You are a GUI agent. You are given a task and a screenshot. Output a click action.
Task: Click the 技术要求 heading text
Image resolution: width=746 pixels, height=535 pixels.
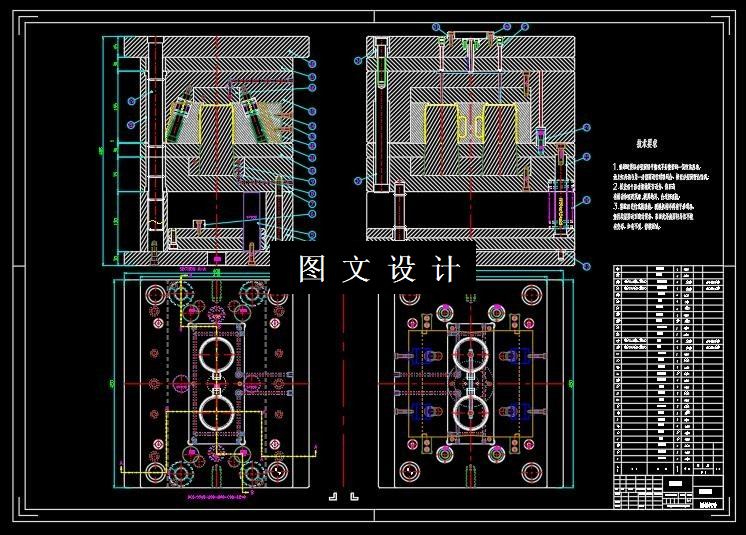(647, 144)
